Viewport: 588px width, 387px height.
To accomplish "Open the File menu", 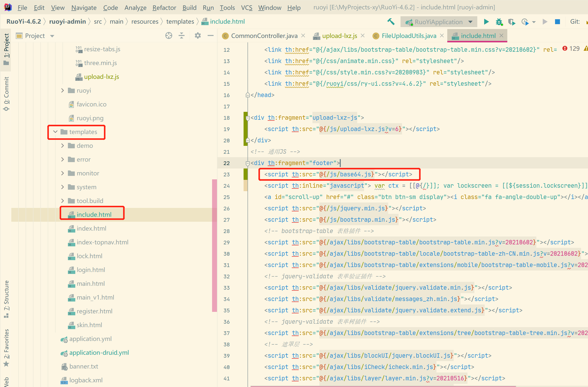I will pyautogui.click(x=22, y=8).
